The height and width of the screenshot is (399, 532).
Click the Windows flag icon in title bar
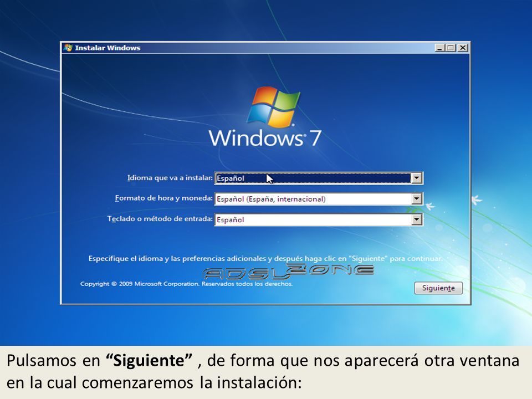point(68,48)
